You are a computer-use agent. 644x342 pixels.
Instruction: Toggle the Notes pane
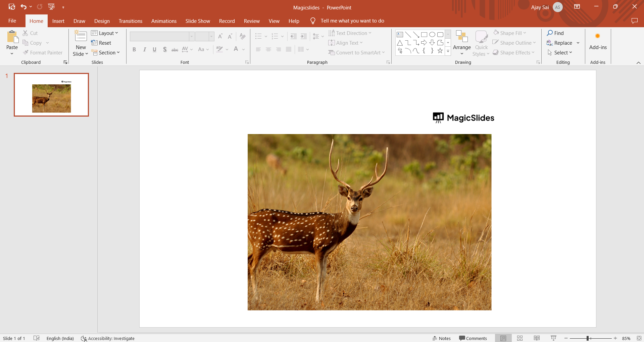442,338
